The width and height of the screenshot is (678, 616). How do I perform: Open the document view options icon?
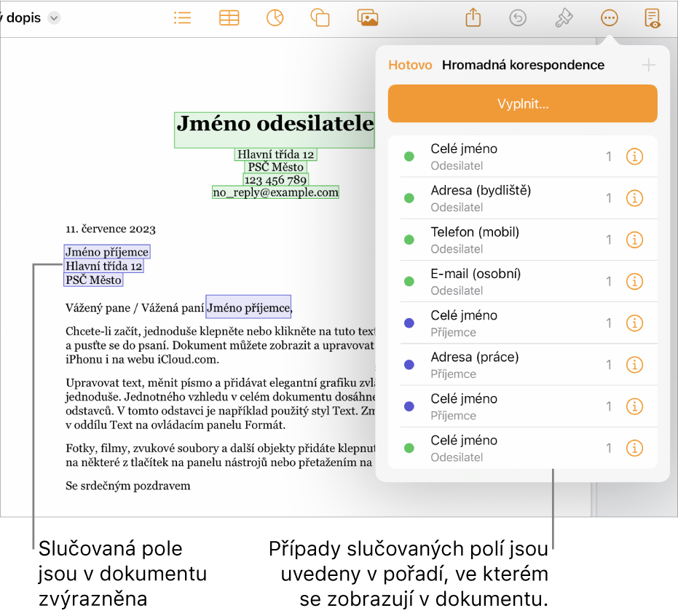point(652,18)
